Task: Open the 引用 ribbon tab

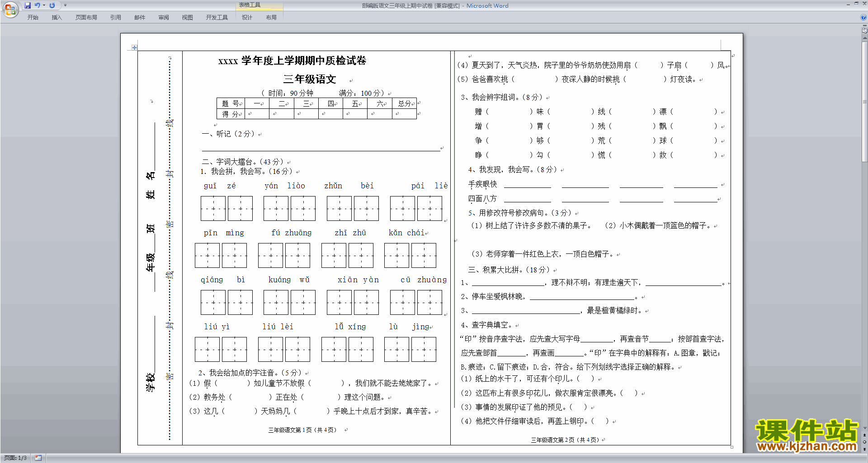Action: click(x=115, y=18)
